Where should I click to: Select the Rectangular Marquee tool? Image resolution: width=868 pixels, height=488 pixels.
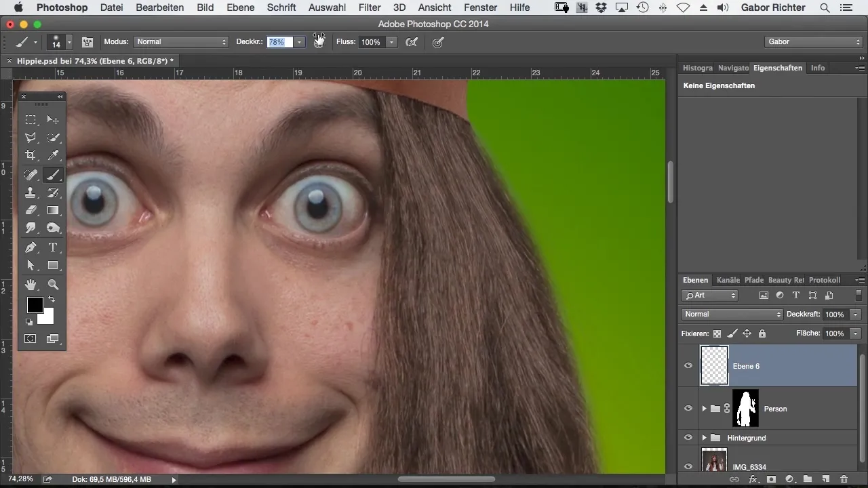31,120
